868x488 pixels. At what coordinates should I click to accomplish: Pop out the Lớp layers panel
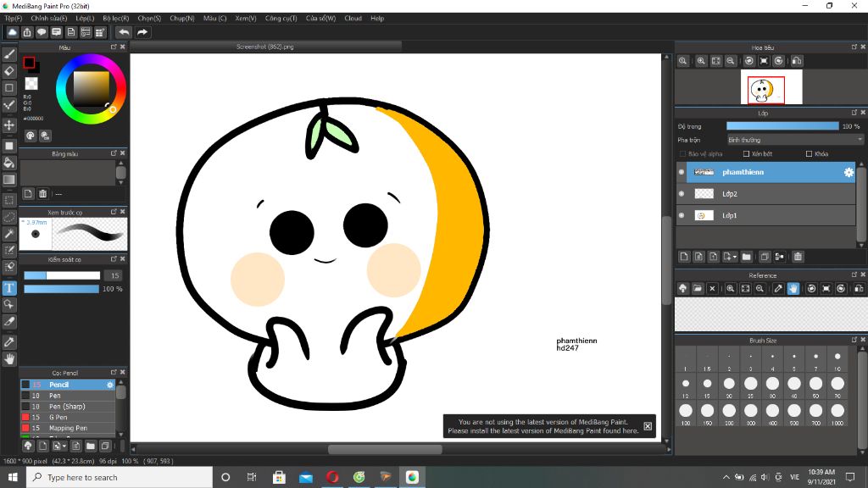[x=854, y=113]
